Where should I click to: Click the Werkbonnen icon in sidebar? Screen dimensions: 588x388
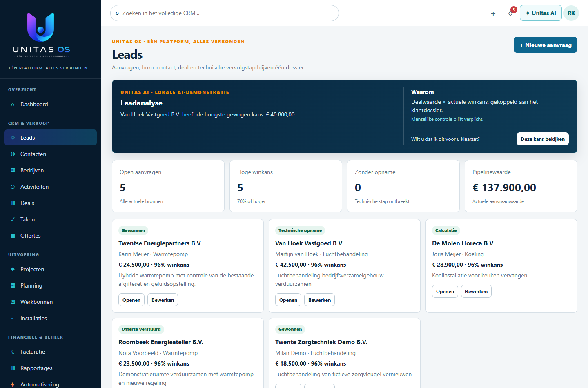tap(13, 302)
